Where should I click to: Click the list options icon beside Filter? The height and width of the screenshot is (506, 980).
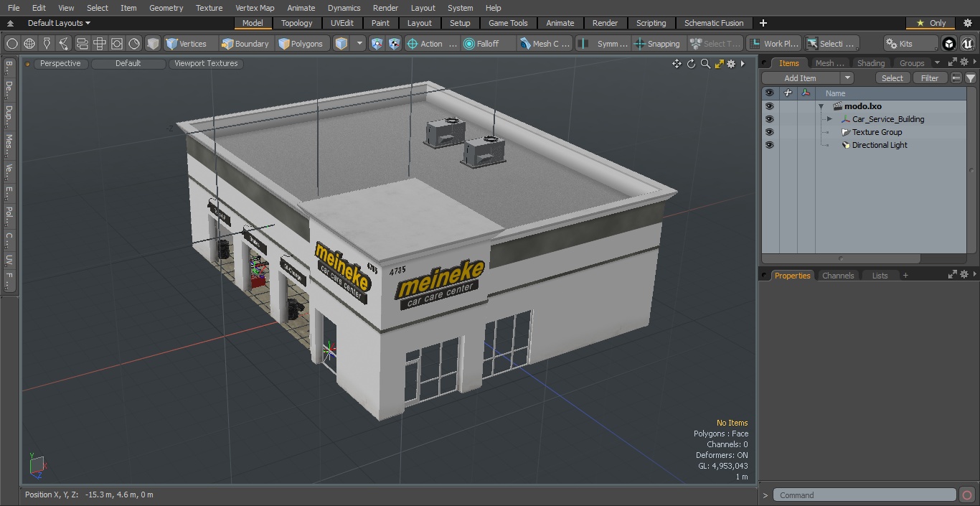(956, 78)
